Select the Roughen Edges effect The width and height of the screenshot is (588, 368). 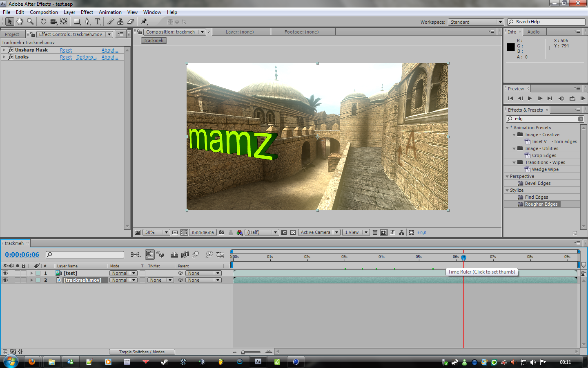click(541, 204)
